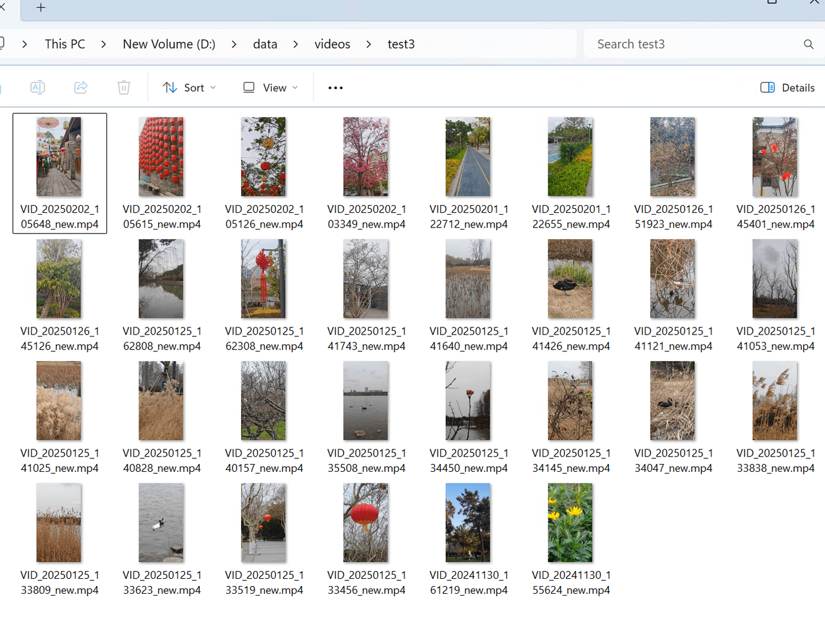
Task: Open the See more three-dots menu
Action: click(335, 88)
